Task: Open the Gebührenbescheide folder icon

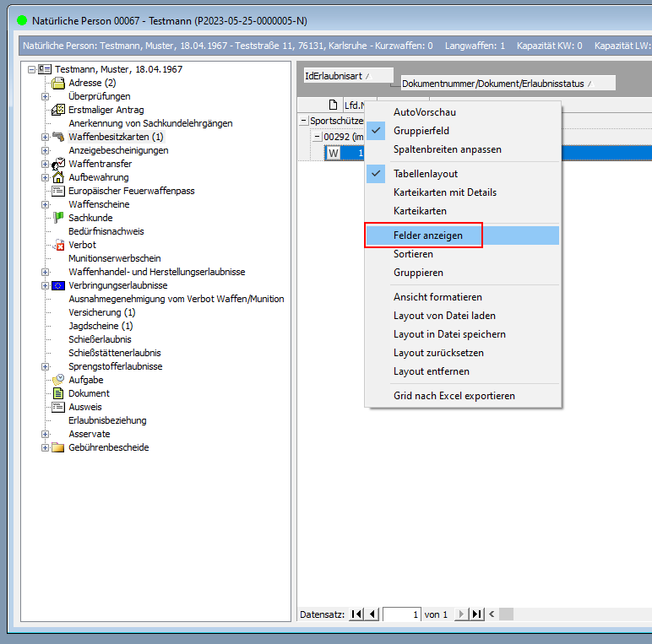Action: click(x=58, y=447)
